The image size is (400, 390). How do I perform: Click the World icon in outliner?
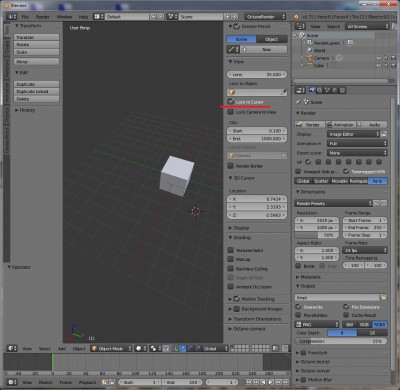310,50
